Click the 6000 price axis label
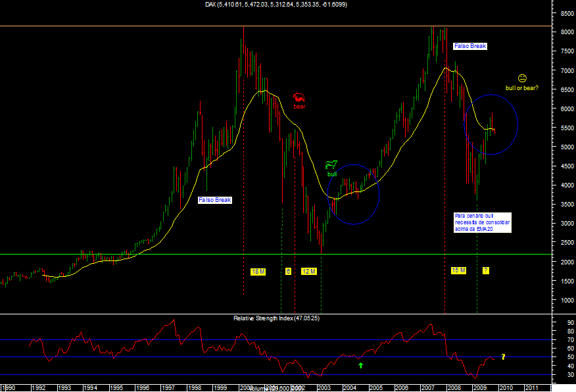The height and width of the screenshot is (392, 576). click(x=567, y=109)
